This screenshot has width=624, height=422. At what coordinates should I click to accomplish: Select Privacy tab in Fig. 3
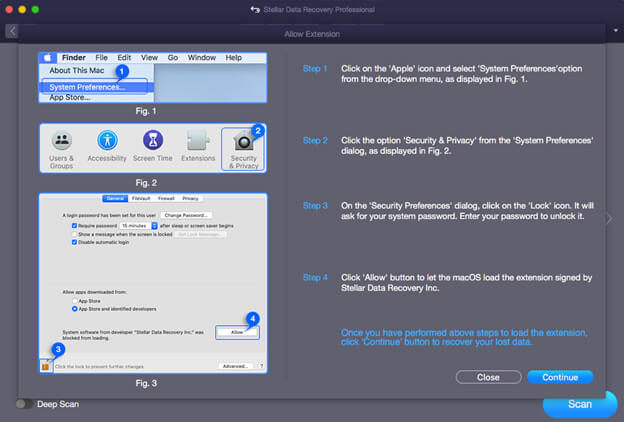(190, 198)
